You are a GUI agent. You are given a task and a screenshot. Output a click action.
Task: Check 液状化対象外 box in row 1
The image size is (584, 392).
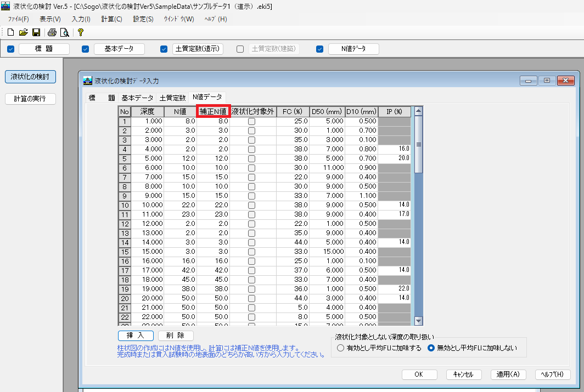[x=251, y=121]
